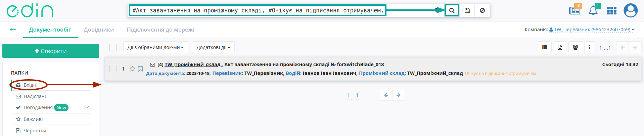Screen dimensions: 644x136
Task: Open the Довідники tab
Action: (x=99, y=30)
